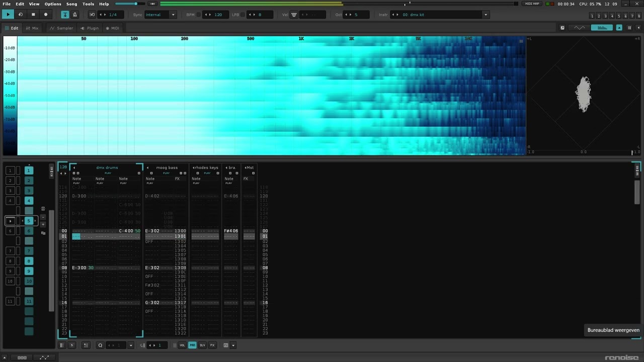The image size is (644, 362).
Task: Toggle the FX column button
Action: tap(212, 345)
